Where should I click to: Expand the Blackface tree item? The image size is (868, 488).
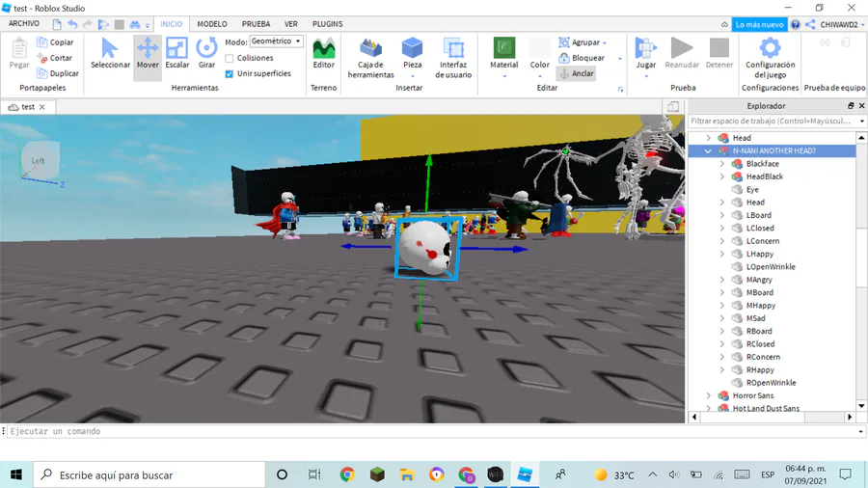coord(721,164)
